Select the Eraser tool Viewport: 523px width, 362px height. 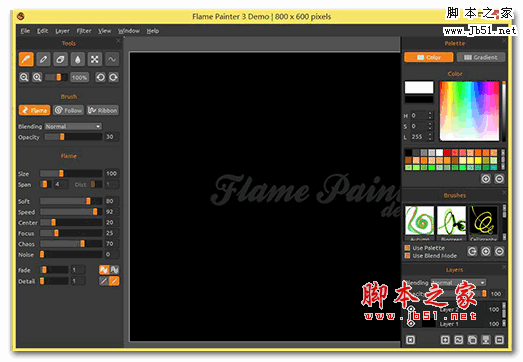pyautogui.click(x=60, y=59)
